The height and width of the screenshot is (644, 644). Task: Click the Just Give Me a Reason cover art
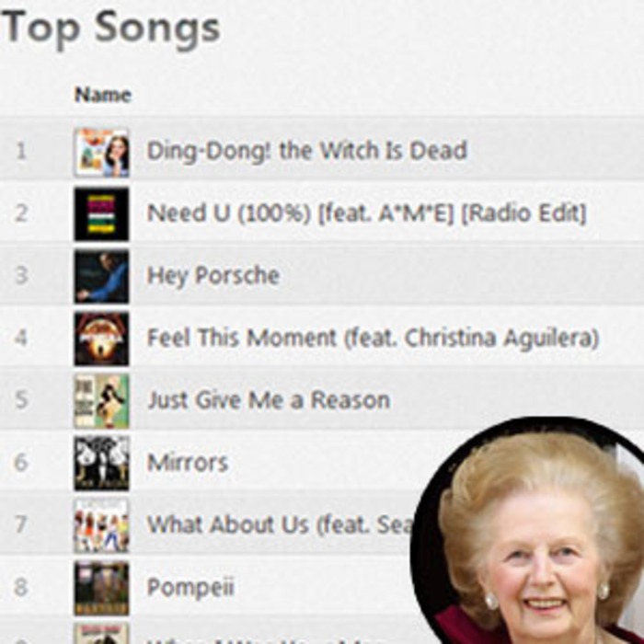[101, 401]
